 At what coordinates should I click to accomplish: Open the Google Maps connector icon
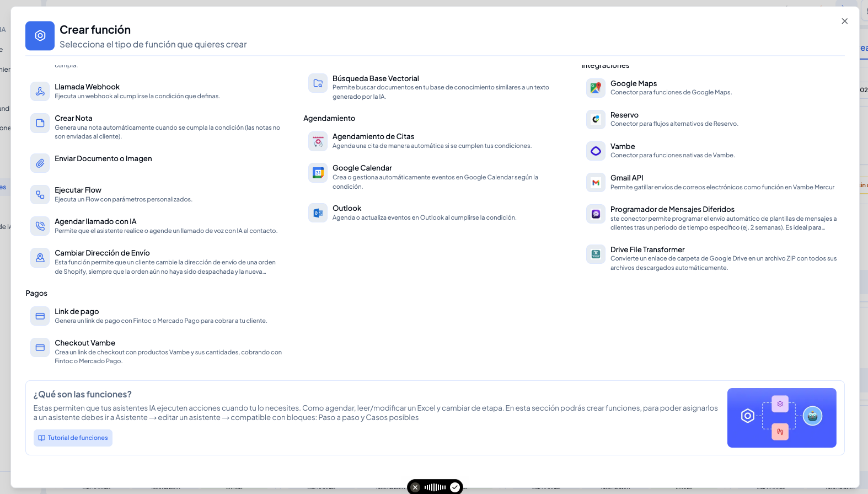tap(596, 88)
